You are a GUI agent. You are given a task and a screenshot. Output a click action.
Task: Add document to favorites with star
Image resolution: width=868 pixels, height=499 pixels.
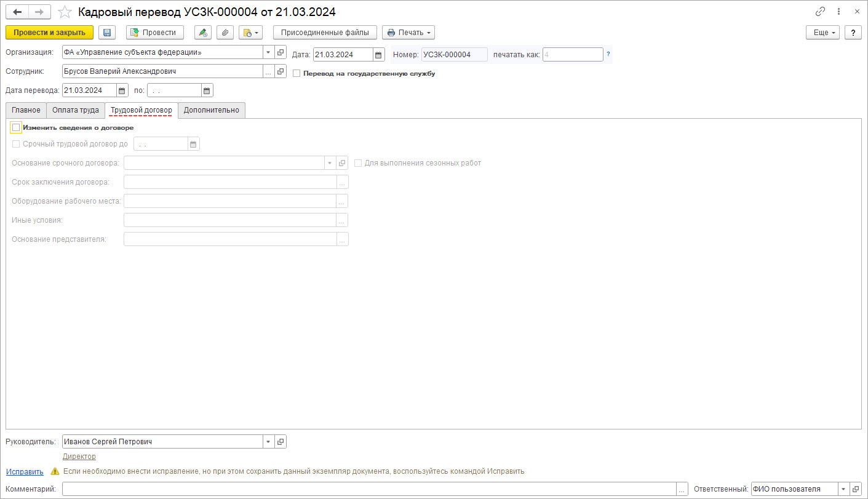(65, 12)
